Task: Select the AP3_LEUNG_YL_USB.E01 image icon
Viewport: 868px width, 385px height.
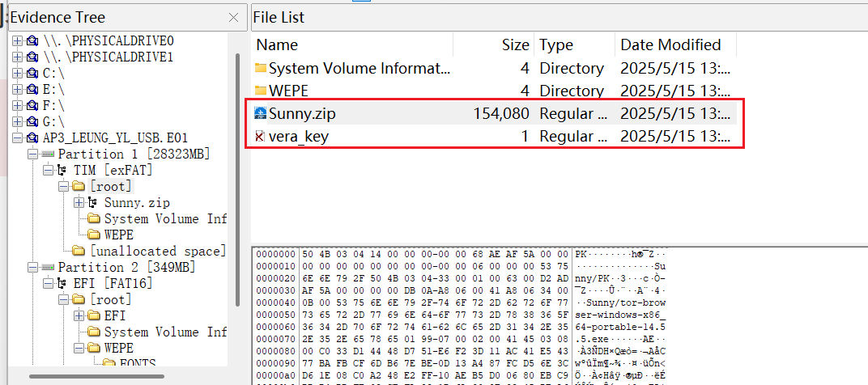Action: 32,137
